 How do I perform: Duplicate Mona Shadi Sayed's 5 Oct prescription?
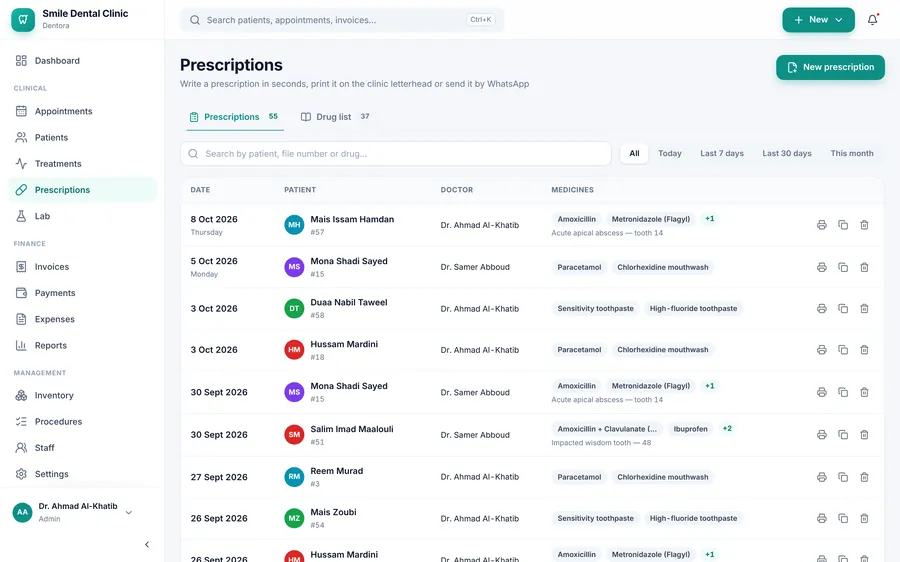pos(843,267)
